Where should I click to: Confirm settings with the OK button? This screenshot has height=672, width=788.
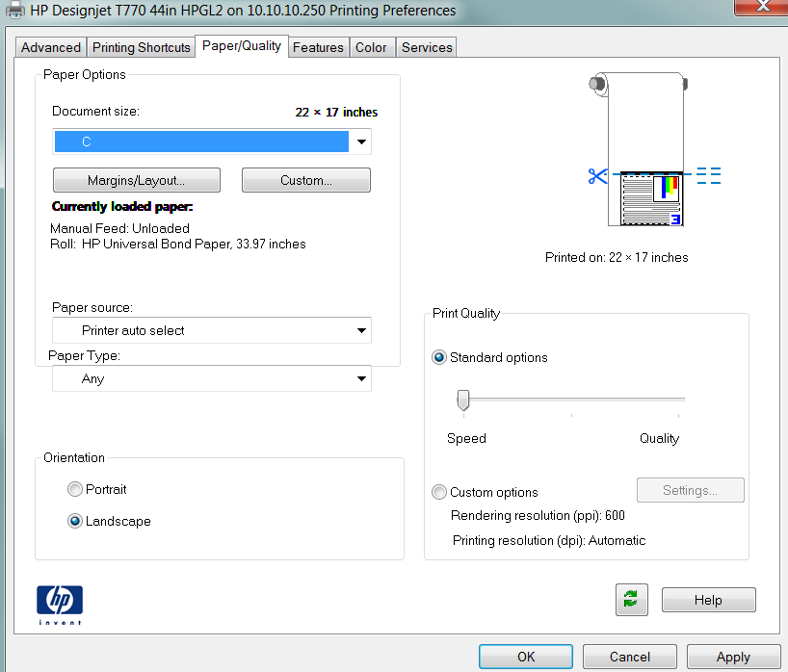526,657
